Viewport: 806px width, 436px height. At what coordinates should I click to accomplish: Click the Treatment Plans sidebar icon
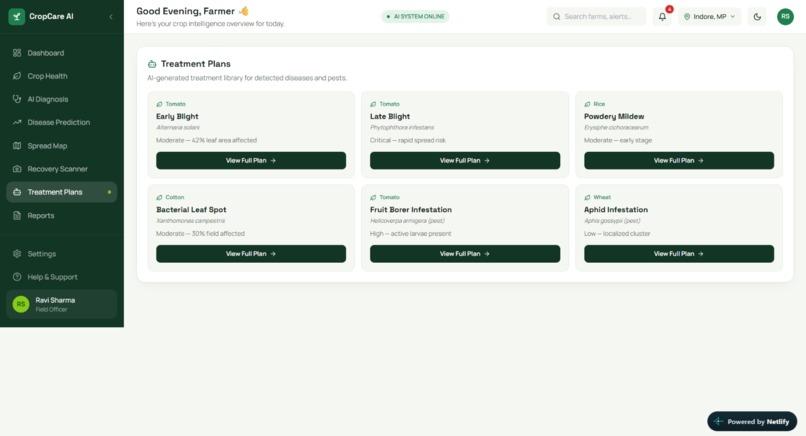tap(17, 192)
